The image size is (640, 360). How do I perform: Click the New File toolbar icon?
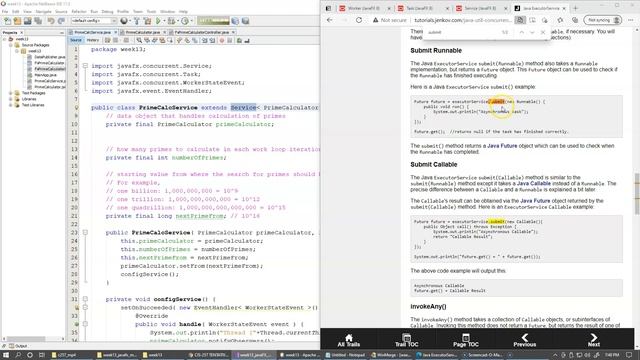coord(7,21)
